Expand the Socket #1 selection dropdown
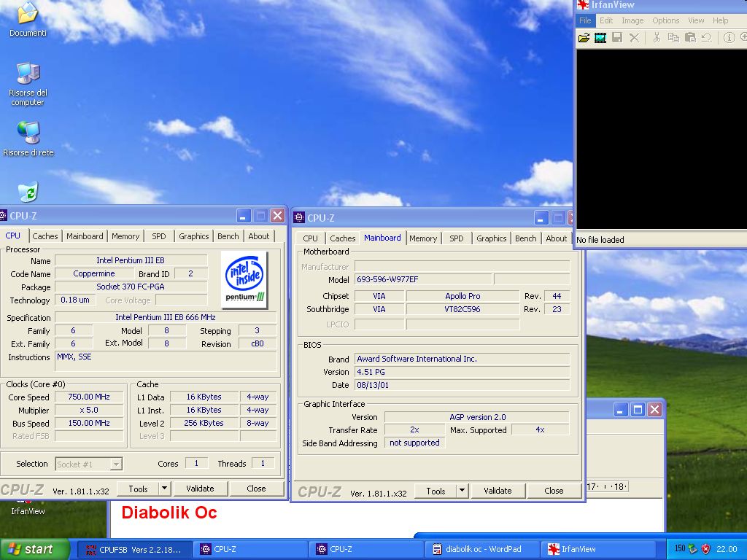 coord(116,464)
